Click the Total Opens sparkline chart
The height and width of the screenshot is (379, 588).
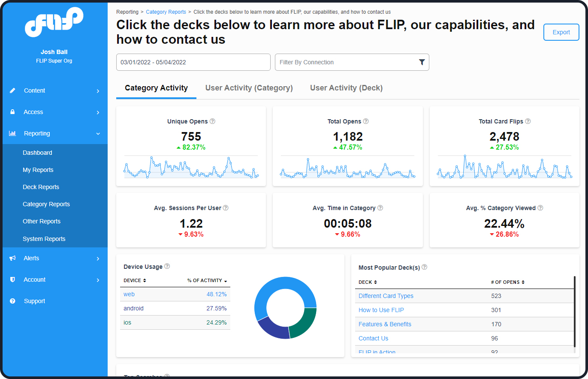348,168
